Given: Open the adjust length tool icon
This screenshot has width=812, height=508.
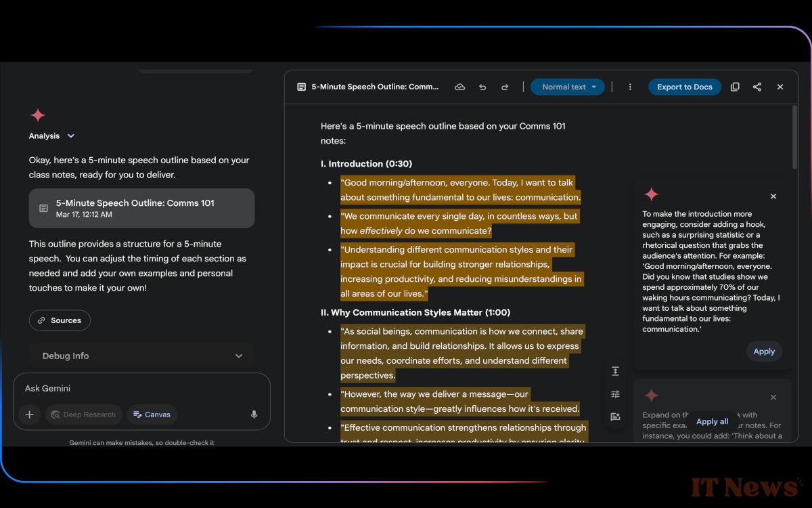Looking at the screenshot, I should tap(615, 371).
